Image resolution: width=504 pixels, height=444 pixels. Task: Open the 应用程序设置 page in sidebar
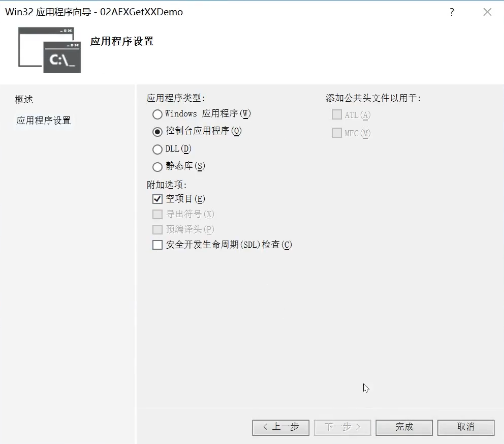click(x=44, y=121)
